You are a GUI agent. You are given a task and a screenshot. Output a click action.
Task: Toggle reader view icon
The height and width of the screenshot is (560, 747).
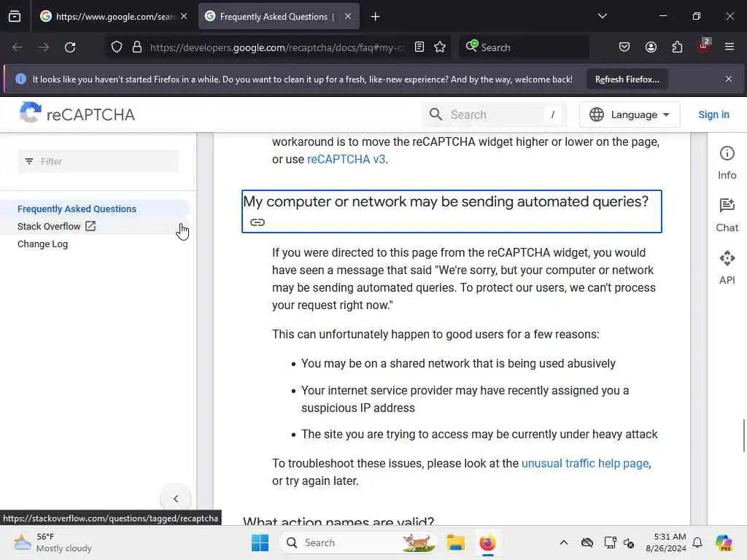pyautogui.click(x=419, y=47)
